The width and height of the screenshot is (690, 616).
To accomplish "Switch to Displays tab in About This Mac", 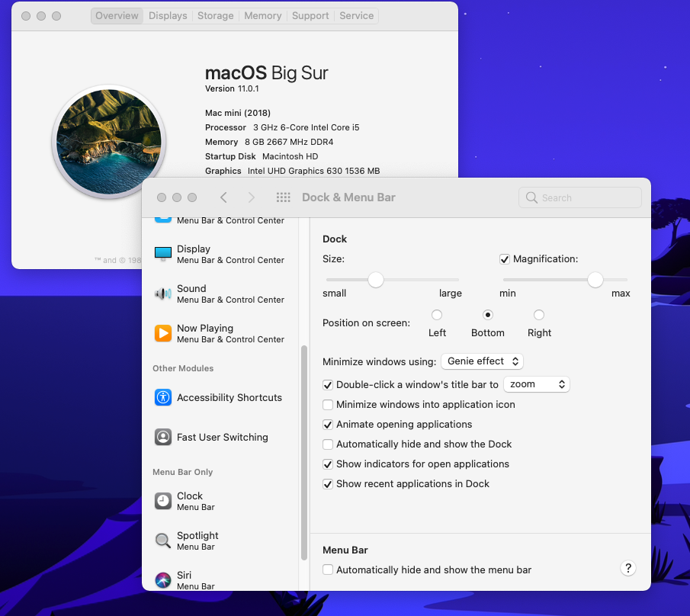I will [168, 16].
